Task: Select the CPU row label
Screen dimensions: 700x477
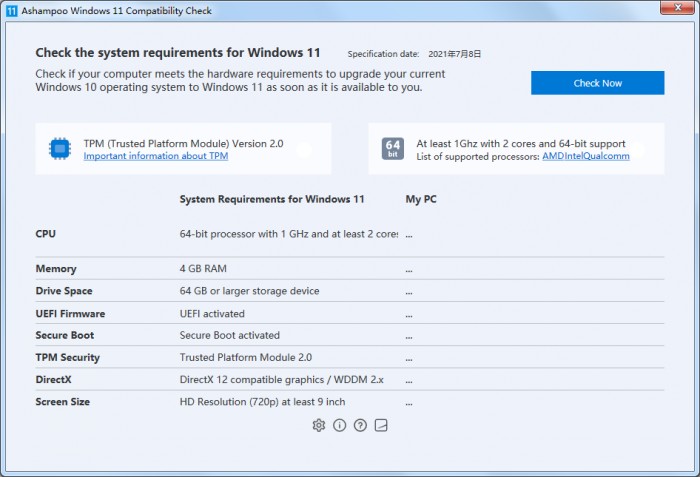Action: 46,234
